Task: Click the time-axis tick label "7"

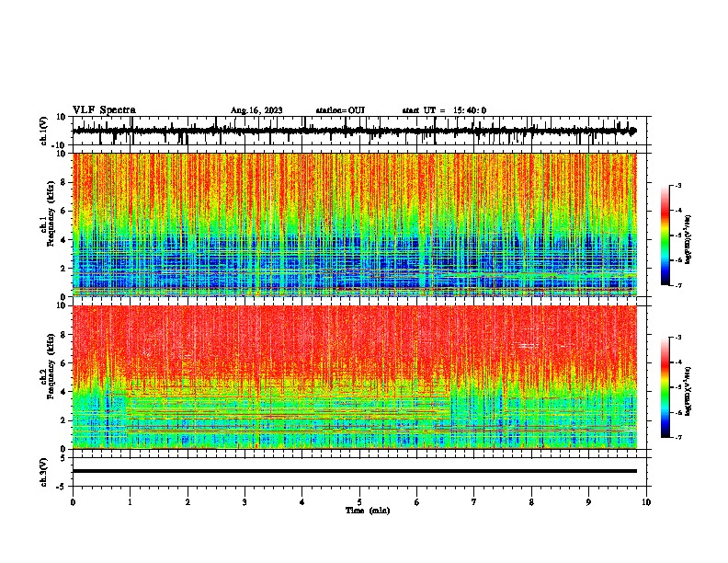Action: pos(474,502)
